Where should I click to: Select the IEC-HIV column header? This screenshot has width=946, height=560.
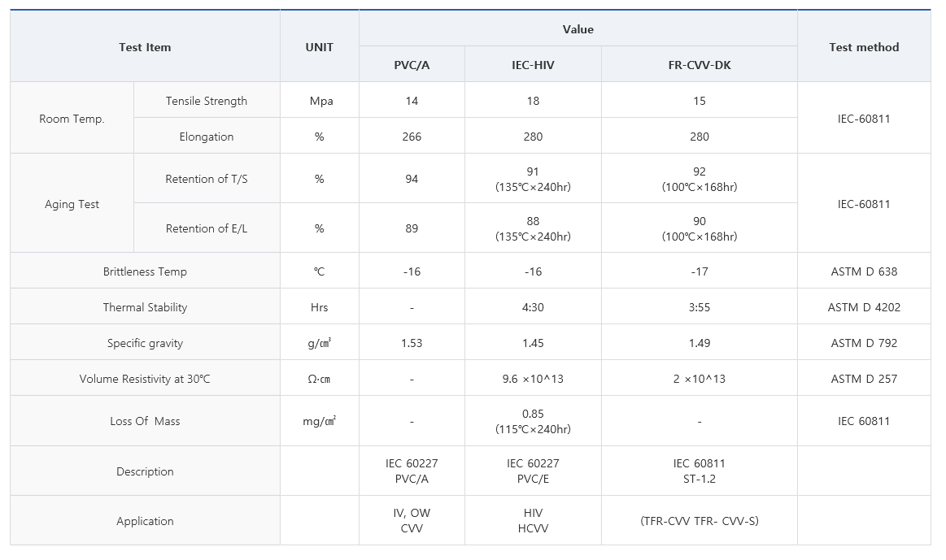tap(533, 65)
